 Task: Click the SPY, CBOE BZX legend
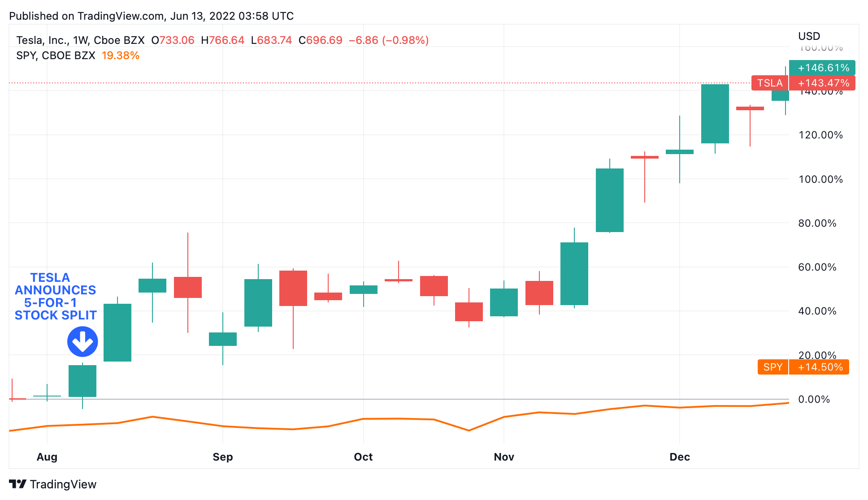pos(56,56)
